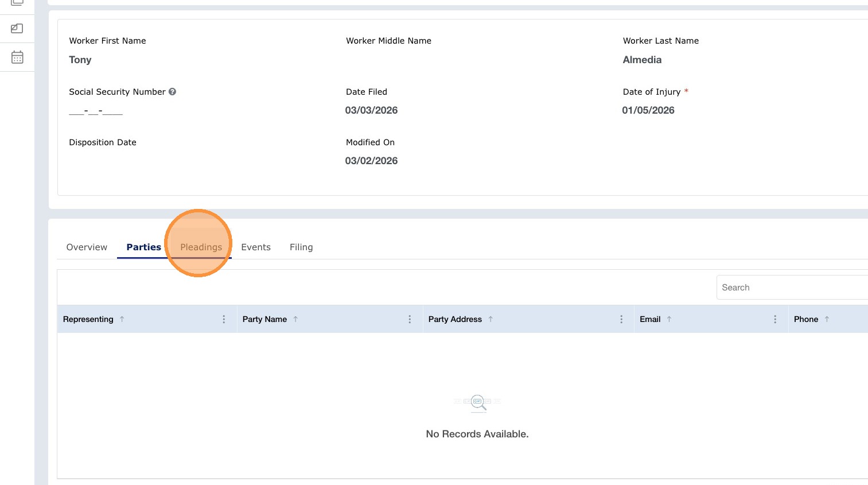Sort by Email arrow
The width and height of the screenshot is (868, 485).
tap(669, 319)
